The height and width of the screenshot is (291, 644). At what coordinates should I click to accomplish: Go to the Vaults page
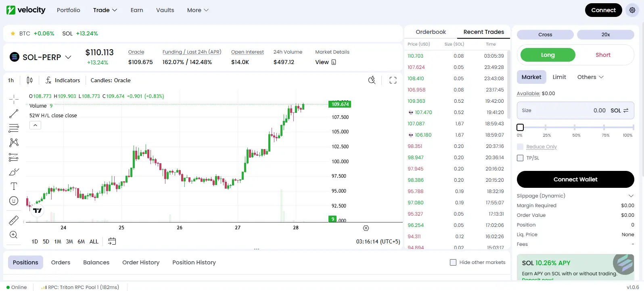(x=165, y=10)
